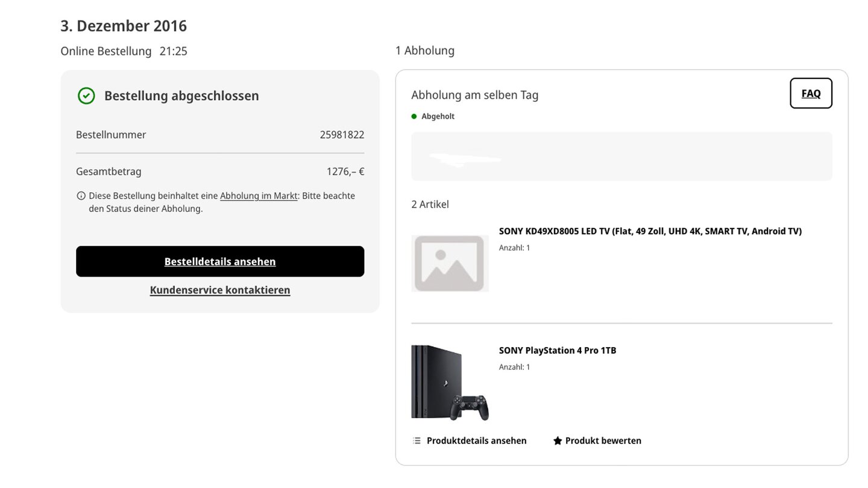The image size is (868, 488).
Task: Click the Abholung am selben Tag heading
Action: point(475,95)
